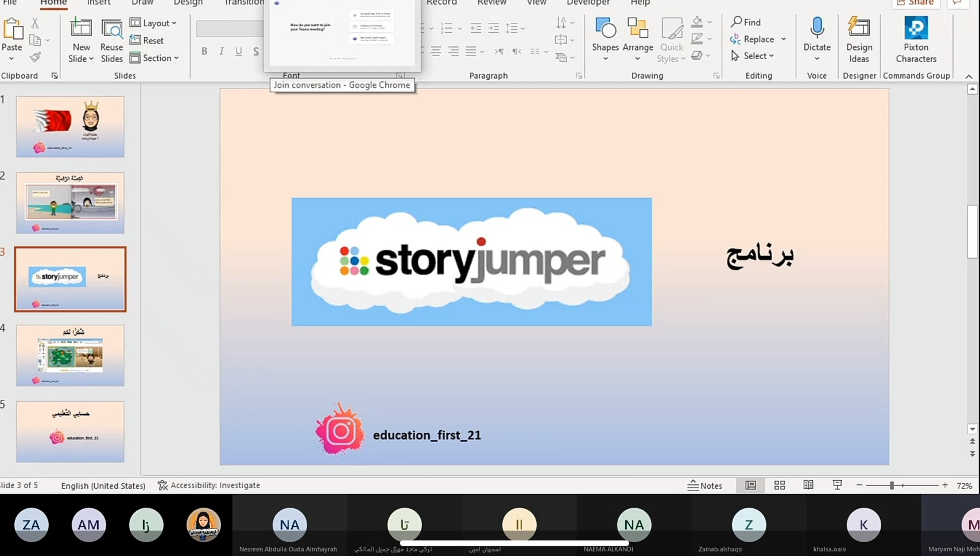Switch to Slide Sorter view
980x556 pixels.
(x=780, y=485)
